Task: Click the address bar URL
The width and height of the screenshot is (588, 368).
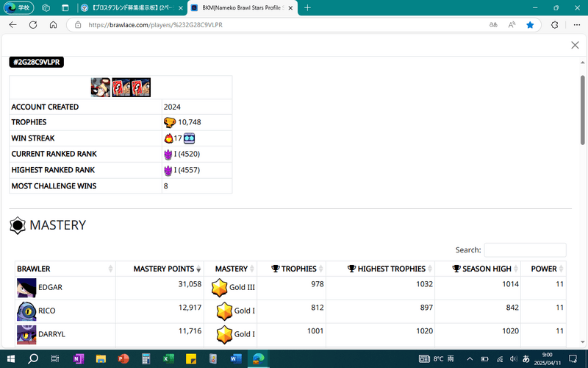Action: click(x=155, y=25)
